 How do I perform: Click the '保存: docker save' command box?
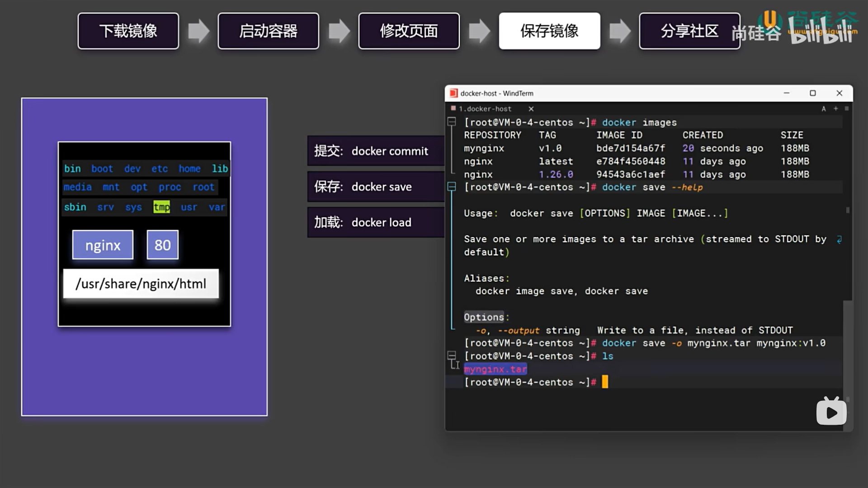[x=376, y=187]
